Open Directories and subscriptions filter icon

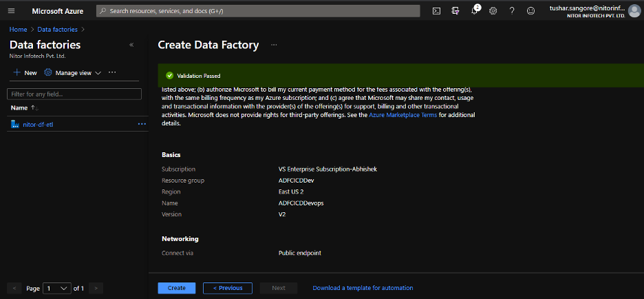pyautogui.click(x=455, y=11)
